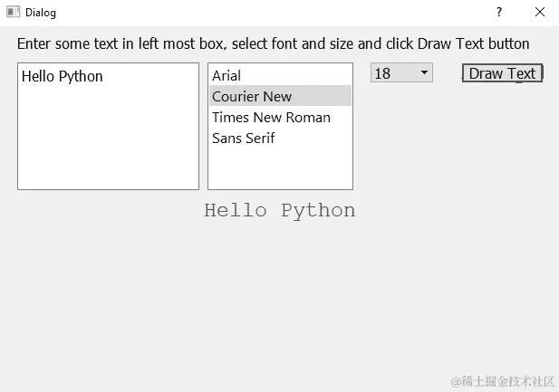Click the number 18 in size combo box
The width and height of the screenshot is (559, 392).
point(384,73)
